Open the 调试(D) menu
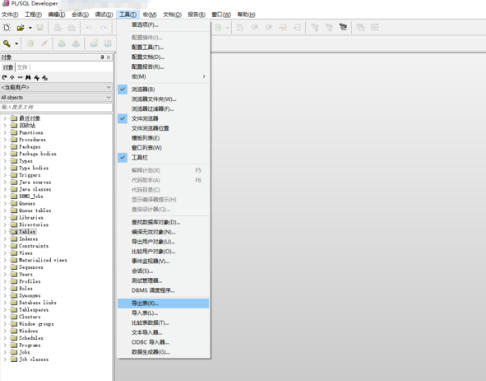Image resolution: width=486 pixels, height=381 pixels. [x=104, y=14]
